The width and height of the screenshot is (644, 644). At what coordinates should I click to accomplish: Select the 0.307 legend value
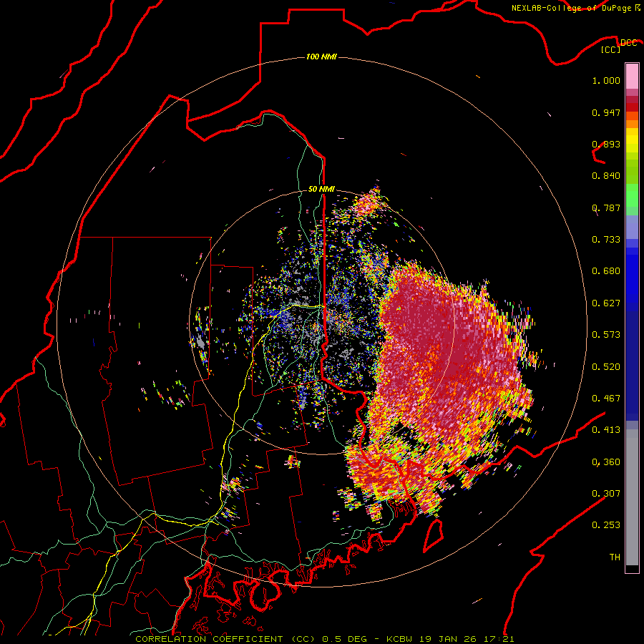(606, 494)
